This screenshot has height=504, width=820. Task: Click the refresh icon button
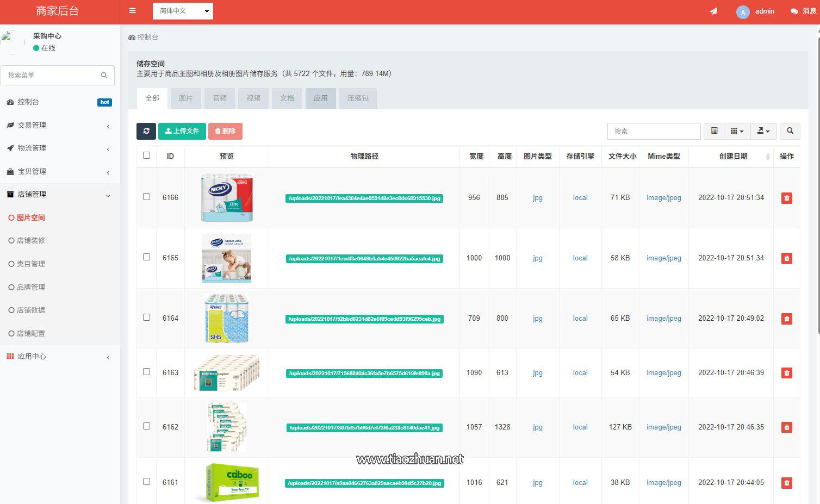click(x=146, y=131)
